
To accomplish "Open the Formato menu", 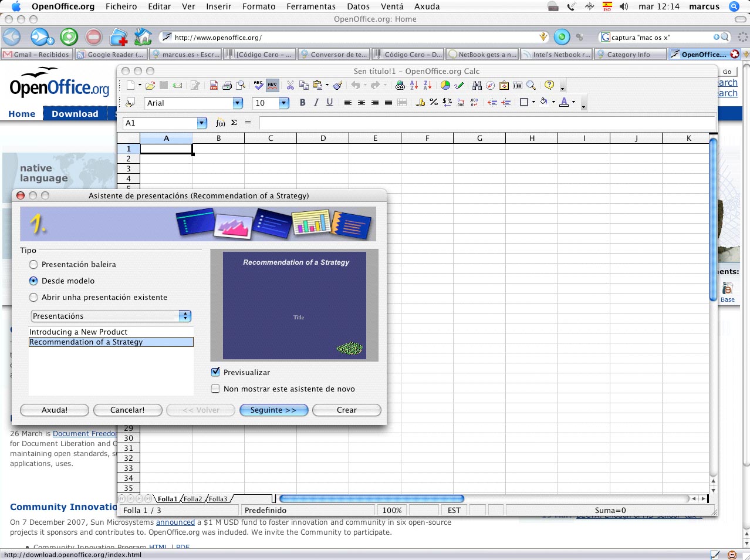I will tap(259, 6).
